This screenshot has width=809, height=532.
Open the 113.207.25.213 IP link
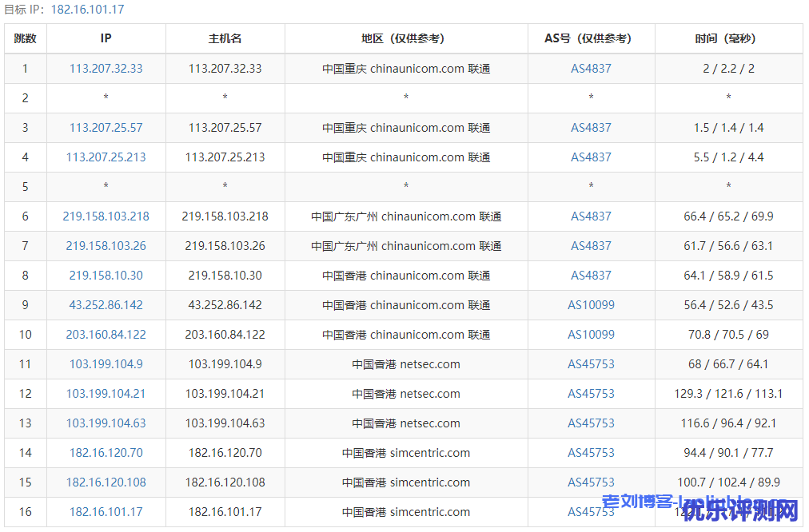pos(106,157)
